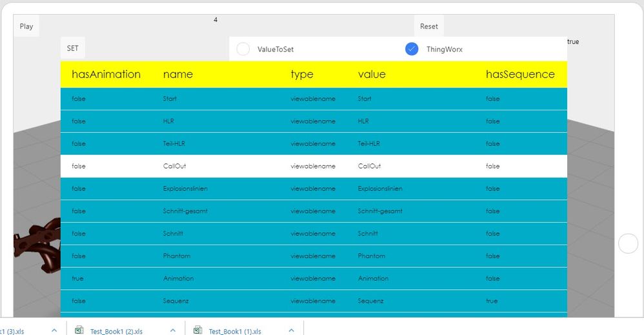Click the Phantom value cell
This screenshot has height=335, width=644.
(x=371, y=256)
